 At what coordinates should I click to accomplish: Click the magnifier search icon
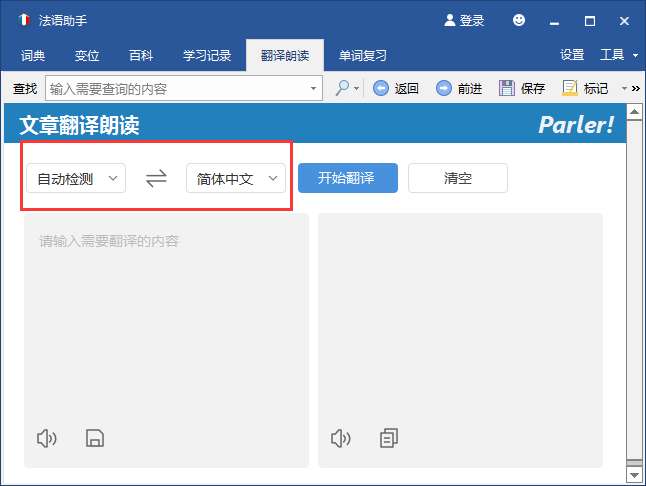click(x=342, y=88)
